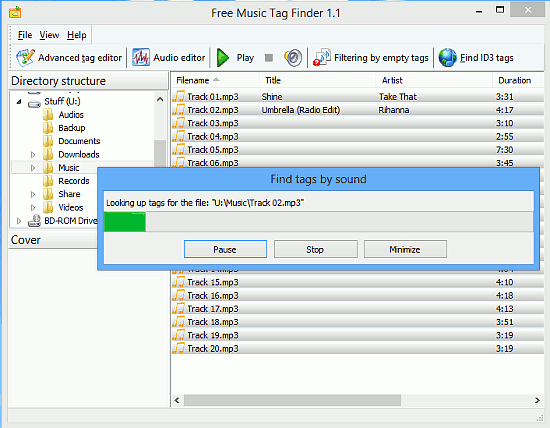Select Track 15.mp3
The image size is (550, 428).
point(358,282)
